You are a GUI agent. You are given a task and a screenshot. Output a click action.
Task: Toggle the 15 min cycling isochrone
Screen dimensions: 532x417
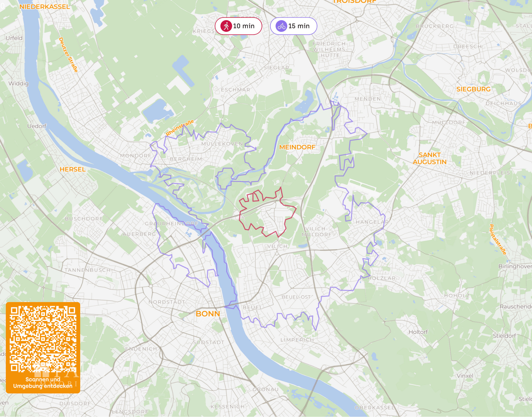tap(294, 26)
